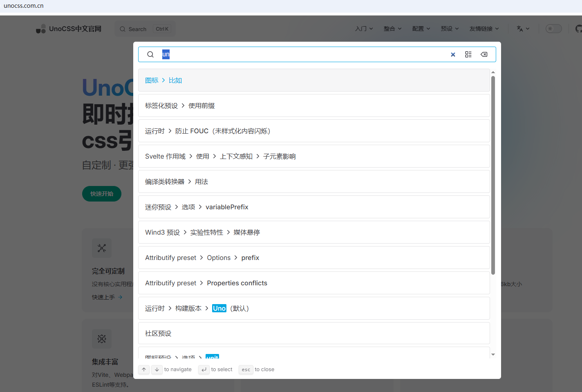
Task: Click the UnoCSS logo icon
Action: click(x=41, y=29)
